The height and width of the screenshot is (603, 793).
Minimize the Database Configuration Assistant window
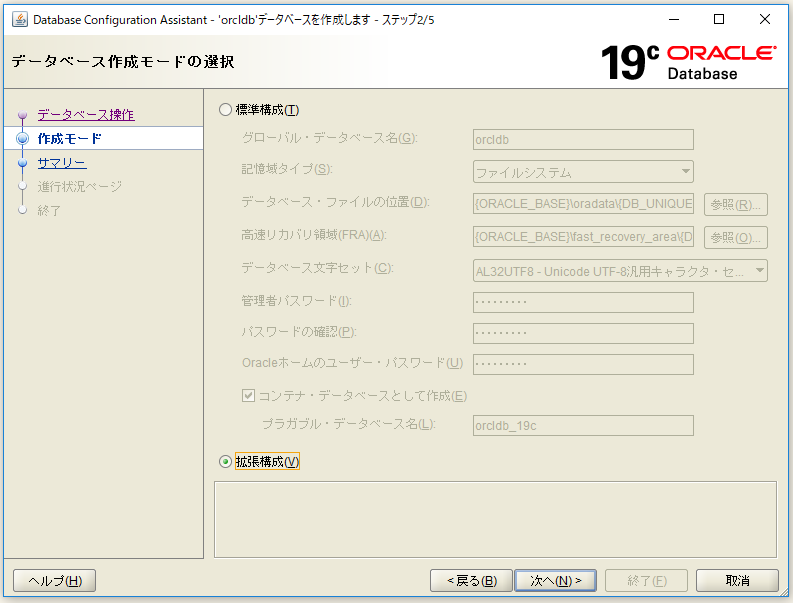[674, 19]
